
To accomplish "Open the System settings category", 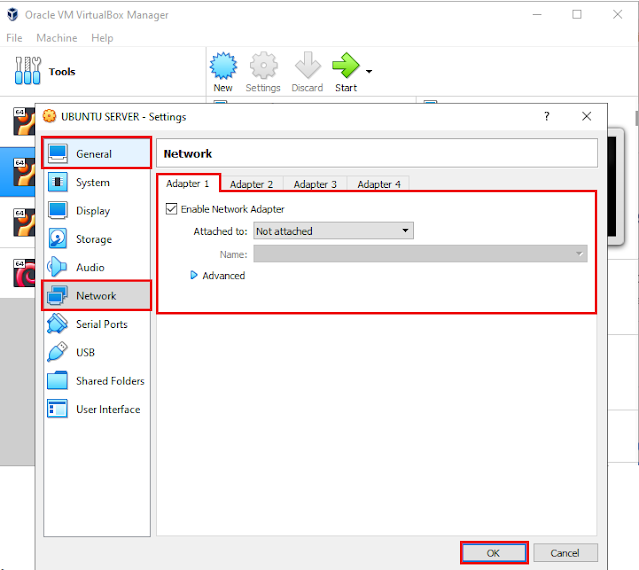I will coord(97,182).
